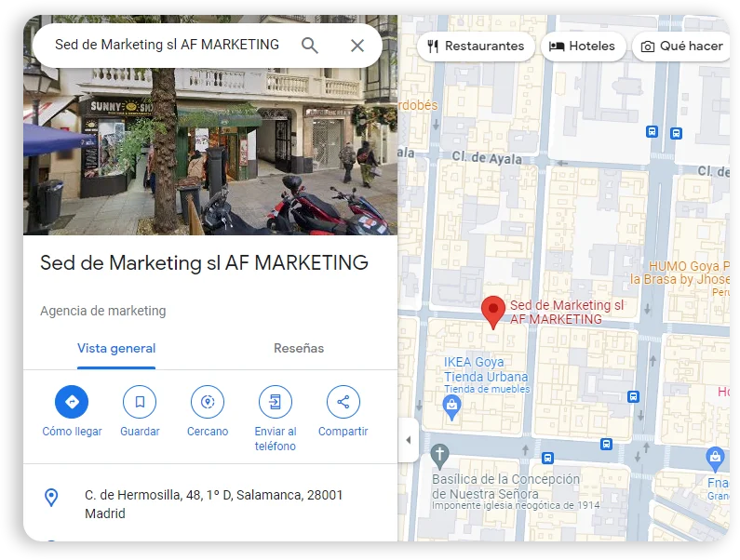Click the search box text field
Viewport: 740px width, 560px height.
(x=167, y=45)
